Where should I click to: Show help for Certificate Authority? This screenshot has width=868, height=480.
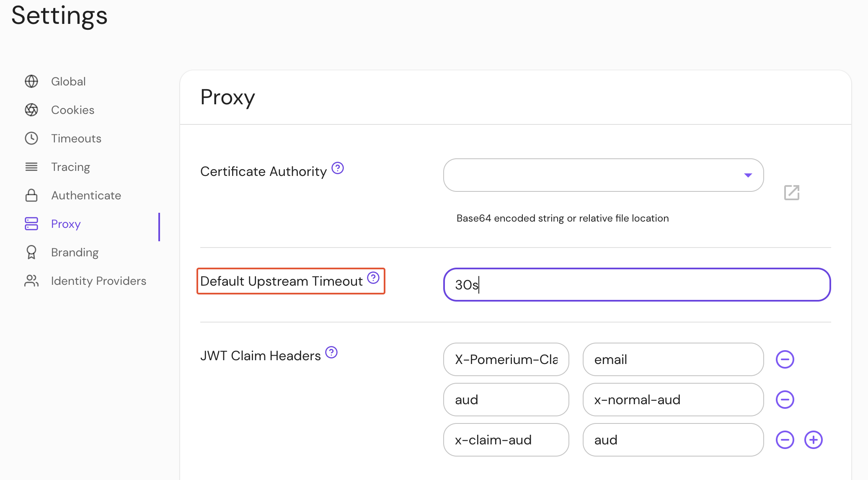pyautogui.click(x=338, y=168)
